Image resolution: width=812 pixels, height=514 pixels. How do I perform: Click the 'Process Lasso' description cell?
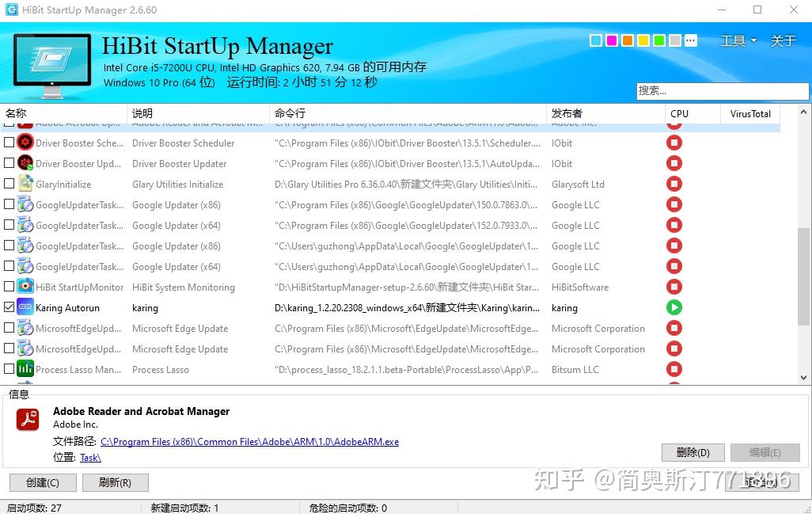[161, 369]
